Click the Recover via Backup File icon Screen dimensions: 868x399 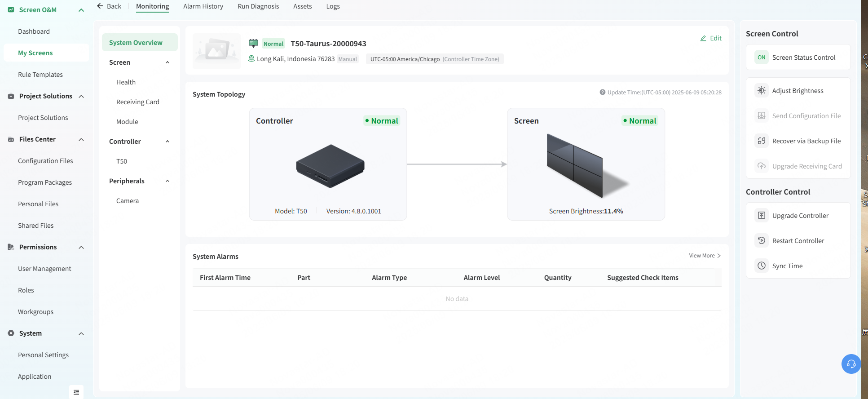(x=762, y=141)
